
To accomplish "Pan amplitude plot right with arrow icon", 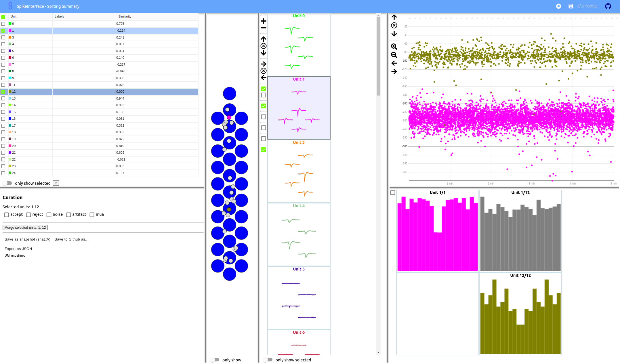I will pos(394,72).
